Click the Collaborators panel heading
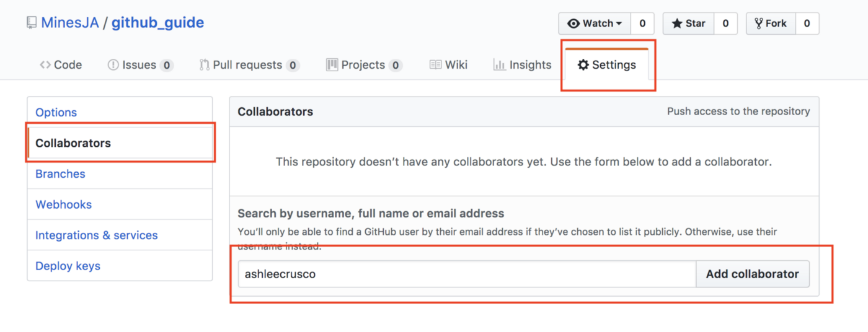The height and width of the screenshot is (332, 868). 275,111
